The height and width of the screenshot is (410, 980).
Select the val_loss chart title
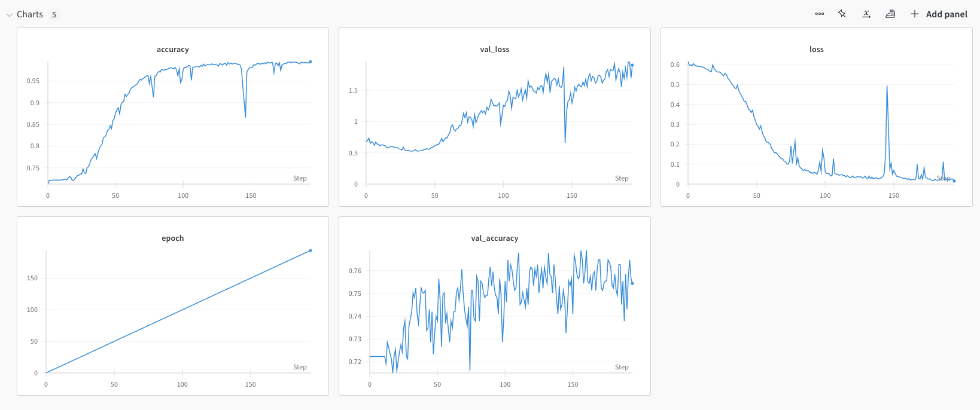(495, 50)
